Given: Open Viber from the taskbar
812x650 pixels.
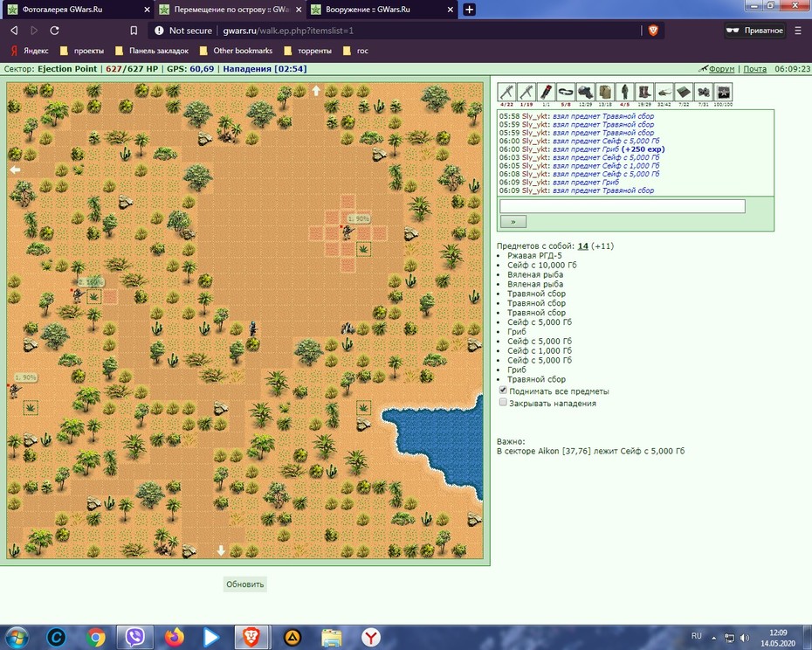Looking at the screenshot, I should click(135, 637).
